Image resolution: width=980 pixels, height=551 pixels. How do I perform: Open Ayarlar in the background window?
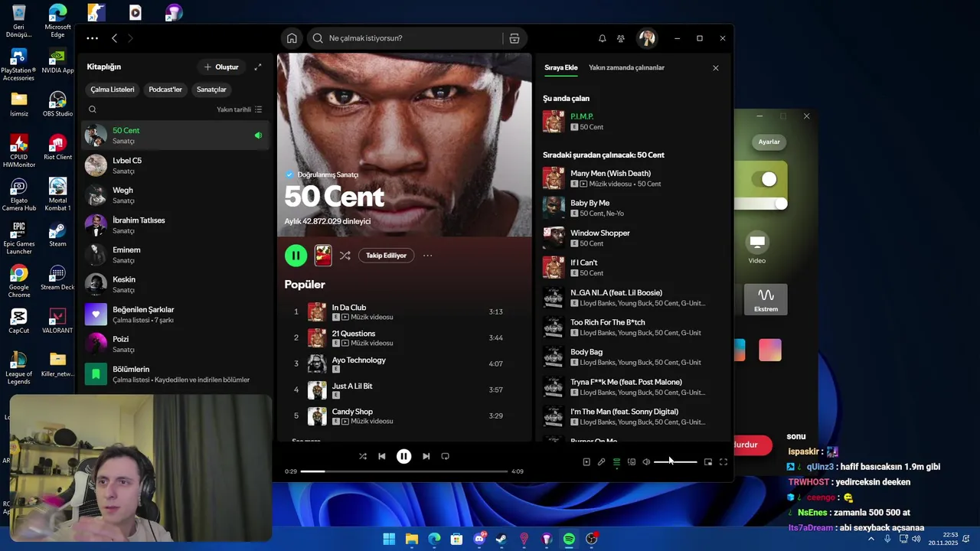pyautogui.click(x=769, y=142)
